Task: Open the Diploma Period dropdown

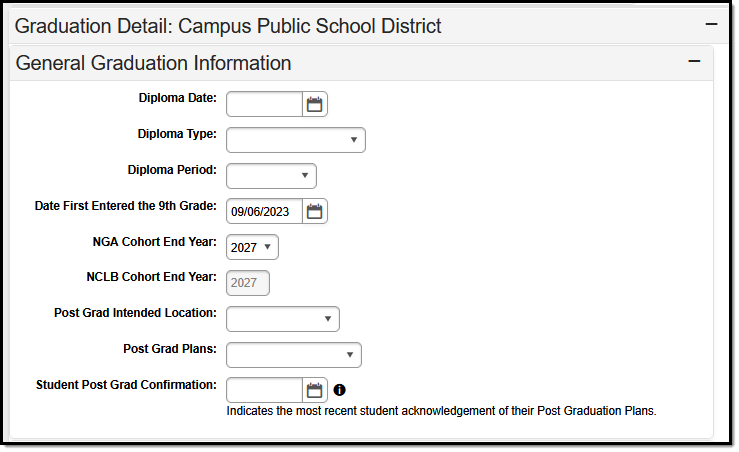Action: coord(272,176)
